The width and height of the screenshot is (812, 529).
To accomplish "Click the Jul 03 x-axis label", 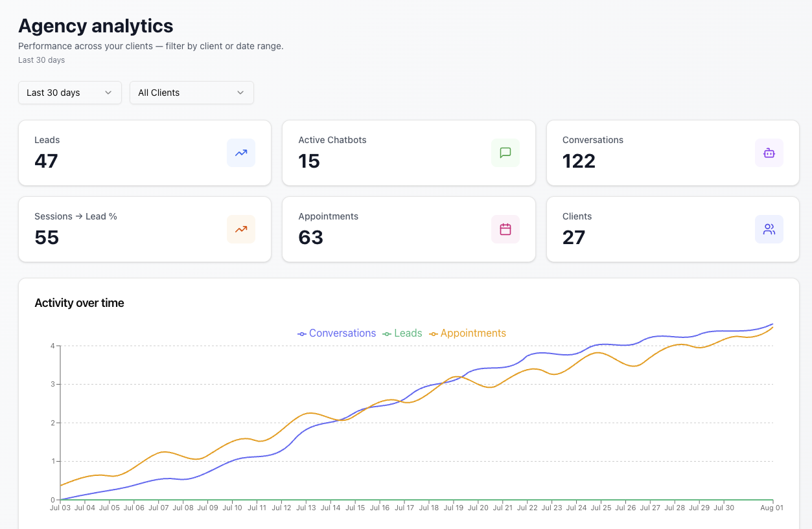I will 60,508.
